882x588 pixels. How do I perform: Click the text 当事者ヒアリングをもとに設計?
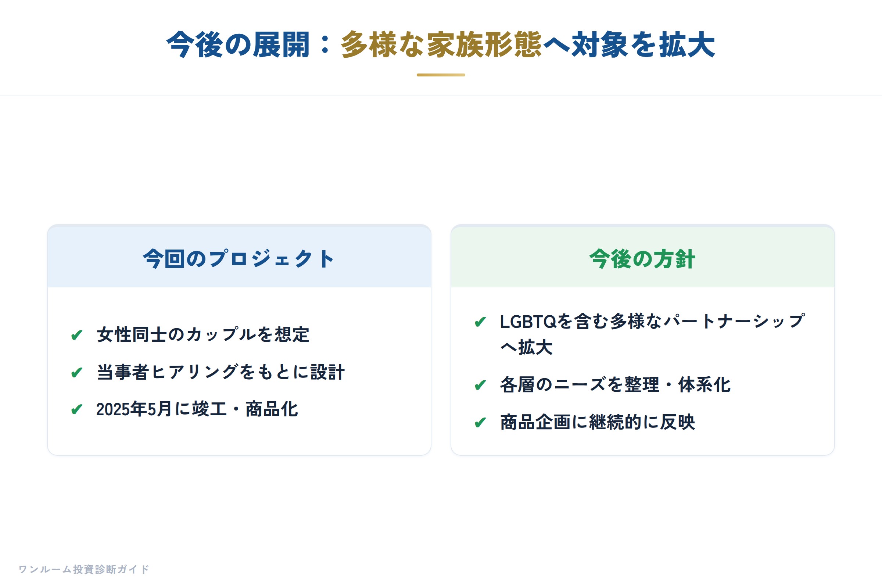[220, 372]
